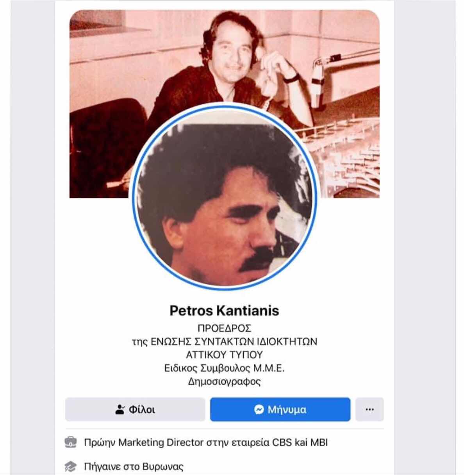Click the Ειδικος Συμβουλος Μ.Μ.Ε. text

click(x=225, y=368)
